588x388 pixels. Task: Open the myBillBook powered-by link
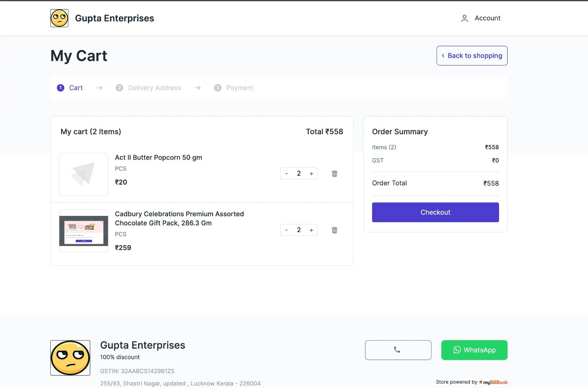(494, 382)
